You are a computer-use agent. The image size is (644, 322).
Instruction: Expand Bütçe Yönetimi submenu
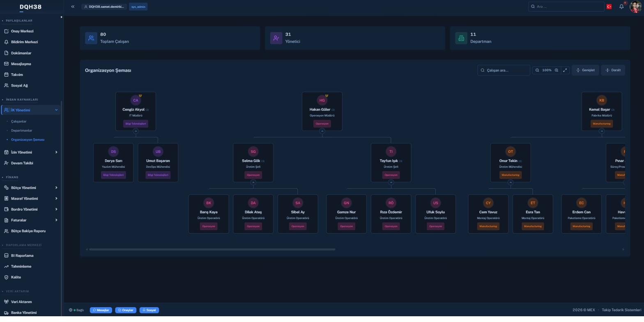tap(30, 188)
